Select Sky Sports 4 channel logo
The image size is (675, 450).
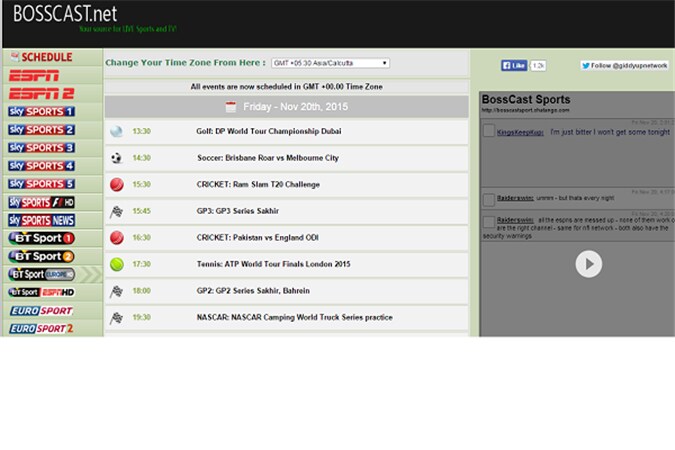[41, 166]
